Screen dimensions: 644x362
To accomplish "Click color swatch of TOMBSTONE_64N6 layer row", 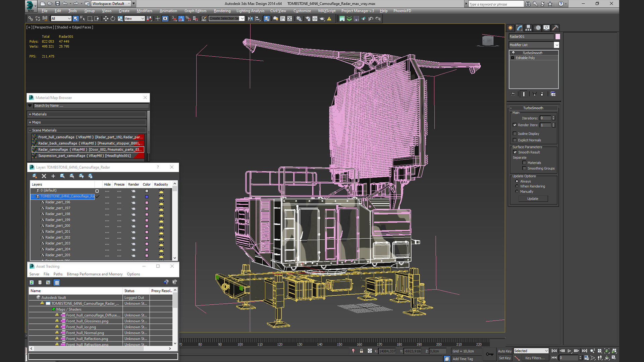I will [x=147, y=196].
